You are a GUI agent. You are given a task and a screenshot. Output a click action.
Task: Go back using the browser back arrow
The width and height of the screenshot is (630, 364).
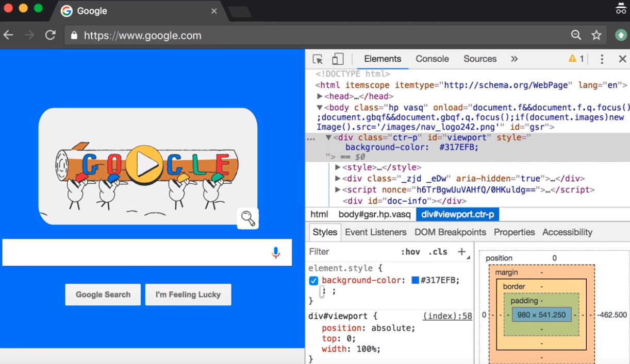click(8, 35)
